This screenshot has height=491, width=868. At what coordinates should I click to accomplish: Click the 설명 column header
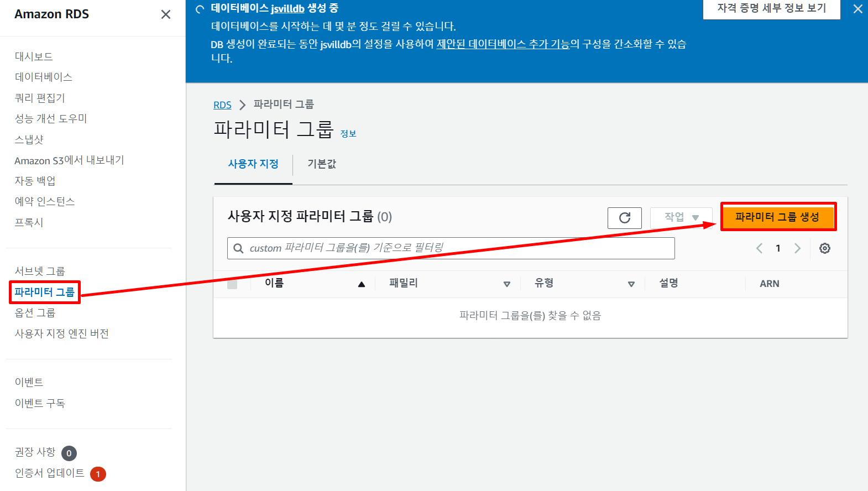tap(668, 283)
